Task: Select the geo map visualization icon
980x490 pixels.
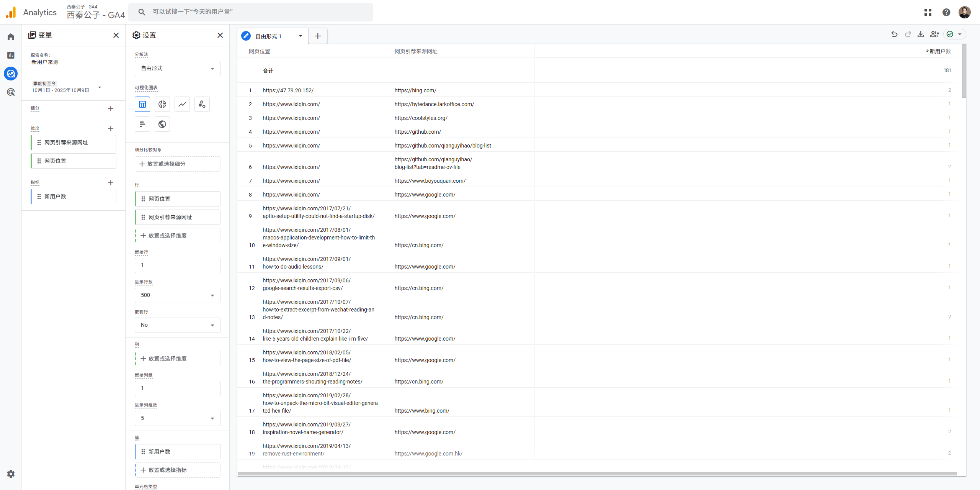Action: coord(162,124)
